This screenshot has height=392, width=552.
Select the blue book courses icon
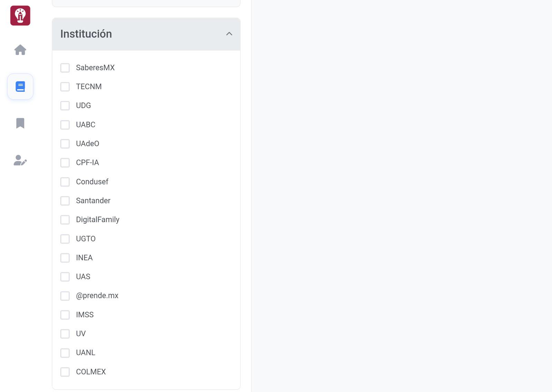tap(20, 87)
